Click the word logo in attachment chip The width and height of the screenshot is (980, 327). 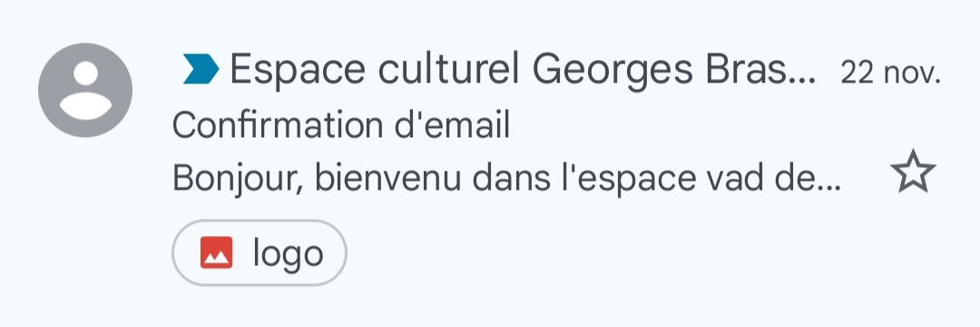(x=289, y=254)
